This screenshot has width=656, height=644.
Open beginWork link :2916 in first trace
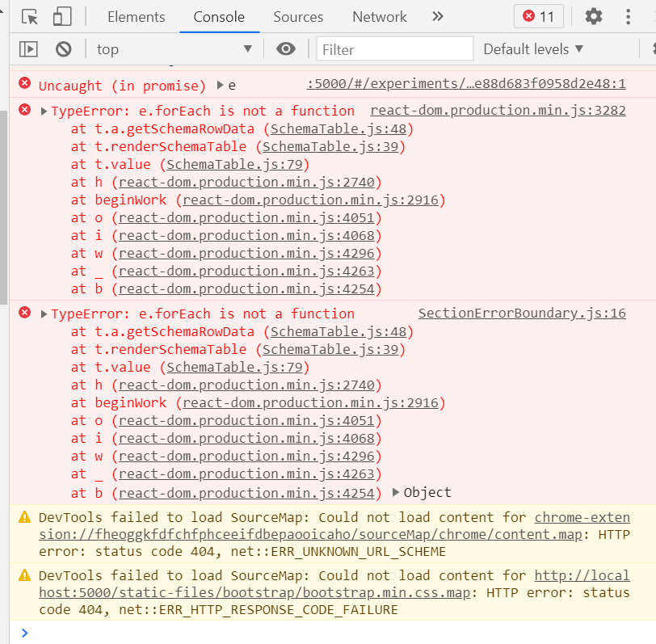pyautogui.click(x=311, y=200)
